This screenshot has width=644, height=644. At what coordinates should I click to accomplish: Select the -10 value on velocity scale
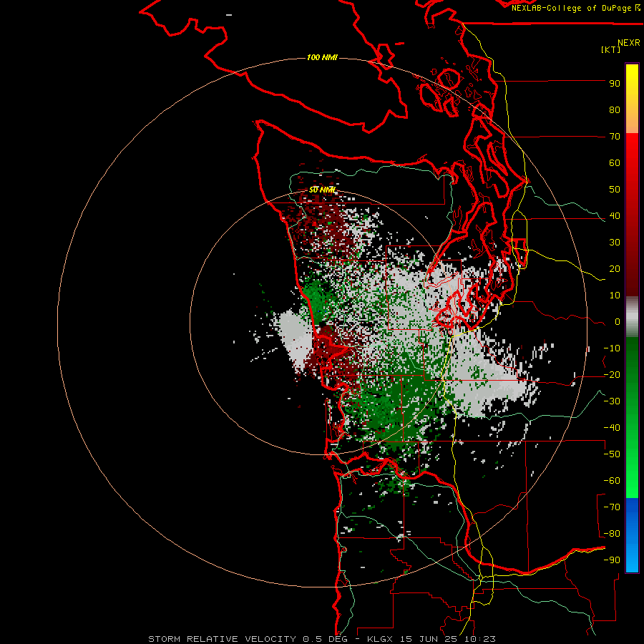pyautogui.click(x=612, y=348)
